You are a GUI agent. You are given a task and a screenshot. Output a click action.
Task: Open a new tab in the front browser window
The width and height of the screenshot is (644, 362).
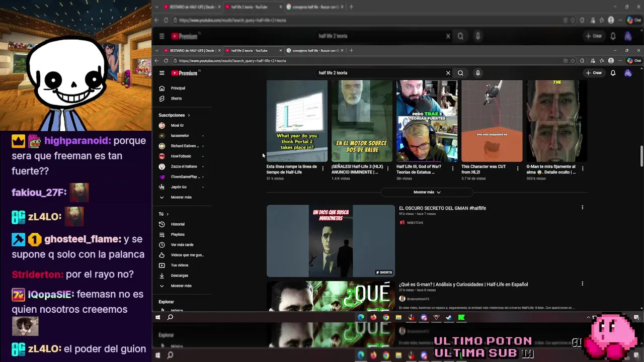351,50
